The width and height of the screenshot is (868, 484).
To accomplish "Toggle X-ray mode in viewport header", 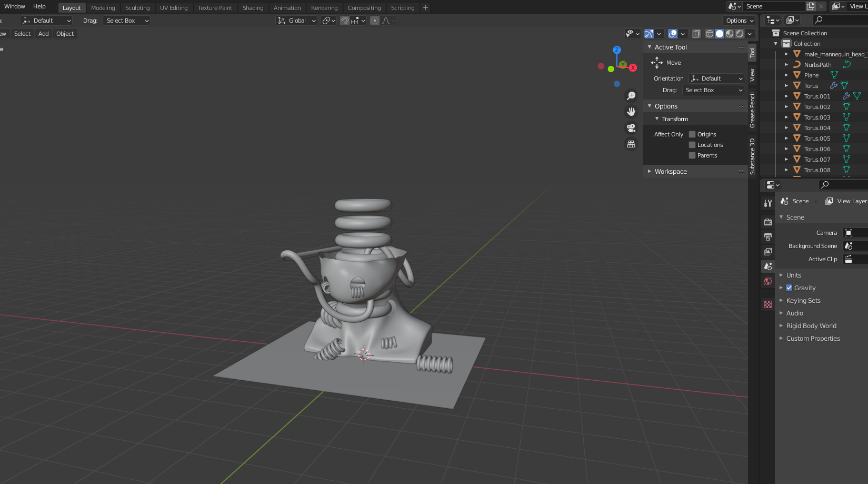I will click(x=696, y=34).
